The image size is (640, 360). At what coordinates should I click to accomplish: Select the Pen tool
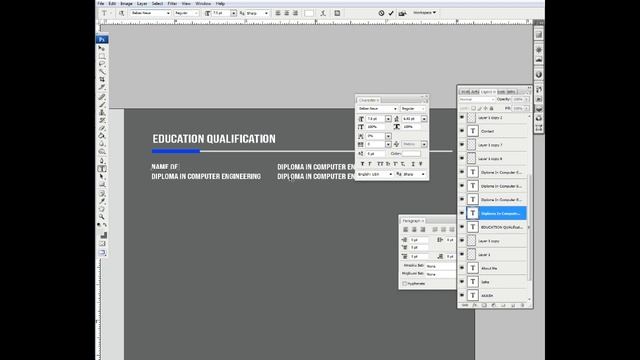[x=102, y=160]
